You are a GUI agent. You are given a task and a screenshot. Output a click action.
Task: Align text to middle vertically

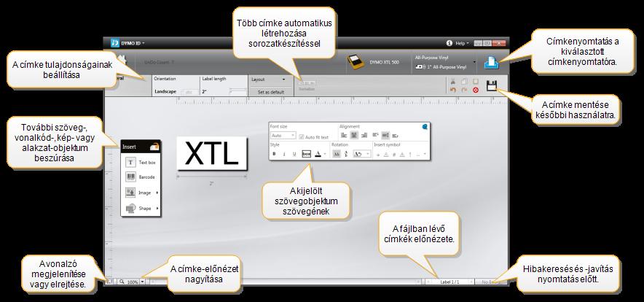click(x=385, y=135)
